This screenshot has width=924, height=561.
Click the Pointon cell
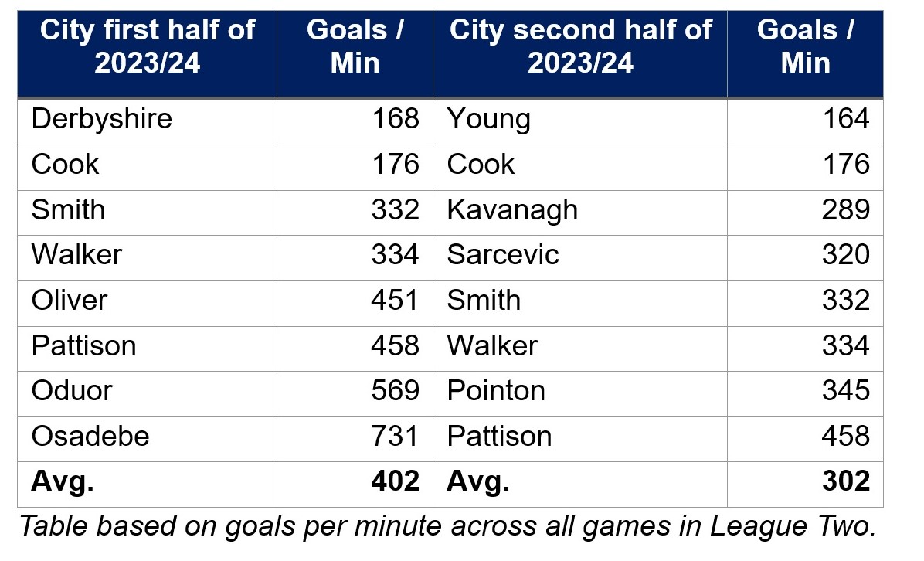496,390
